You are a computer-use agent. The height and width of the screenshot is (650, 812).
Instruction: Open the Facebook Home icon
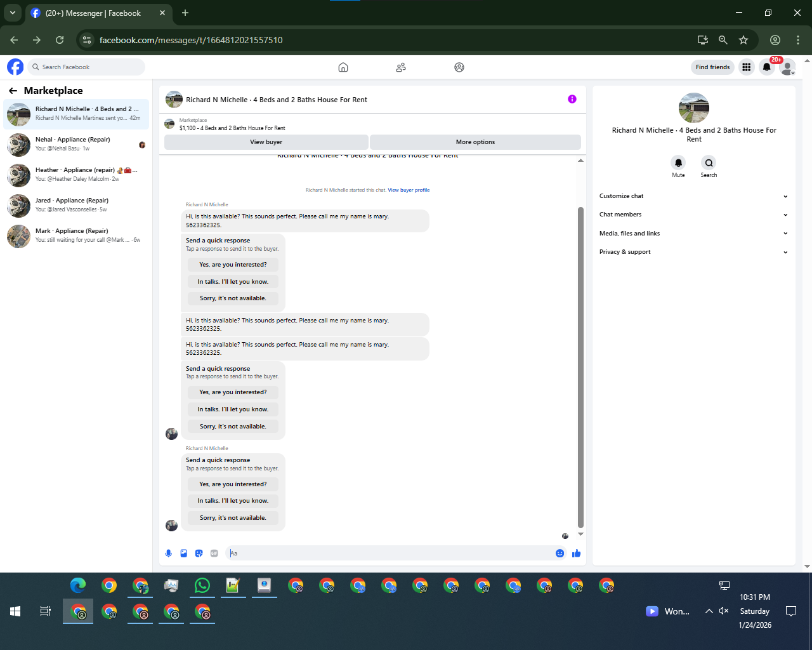pos(343,67)
